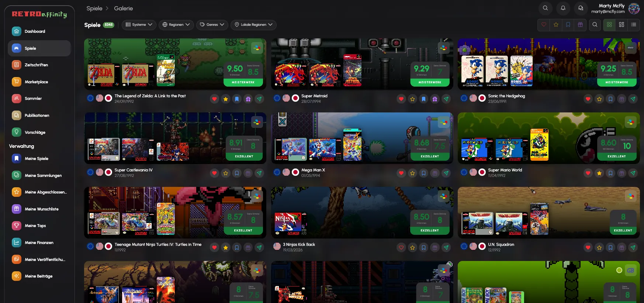The height and width of the screenshot is (303, 644).
Task: Open U.N. Squadron title link
Action: [x=501, y=244]
